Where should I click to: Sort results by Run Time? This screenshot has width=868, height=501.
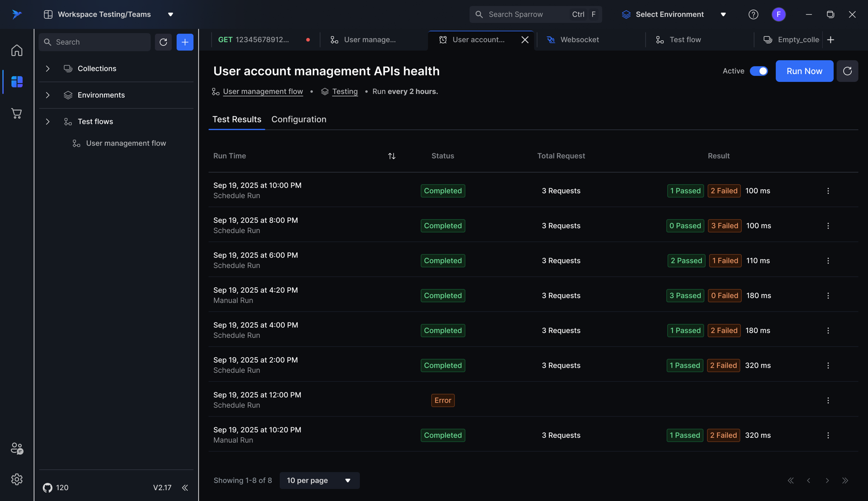pos(392,156)
